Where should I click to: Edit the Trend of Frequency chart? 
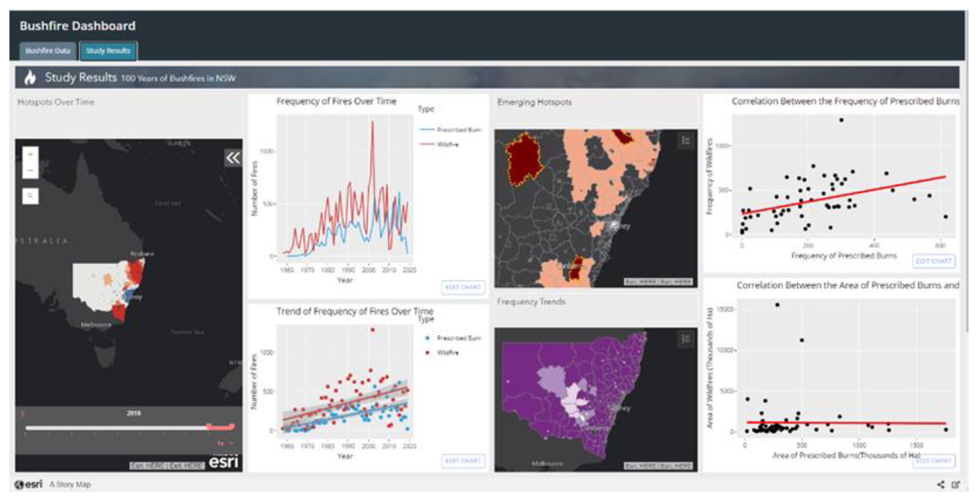pos(463,461)
